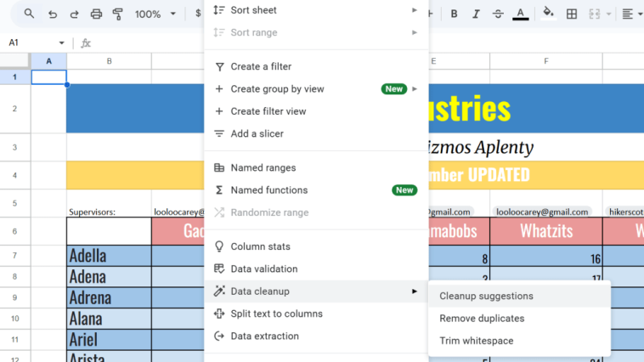
Task: Open Split text to columns
Action: [276, 314]
